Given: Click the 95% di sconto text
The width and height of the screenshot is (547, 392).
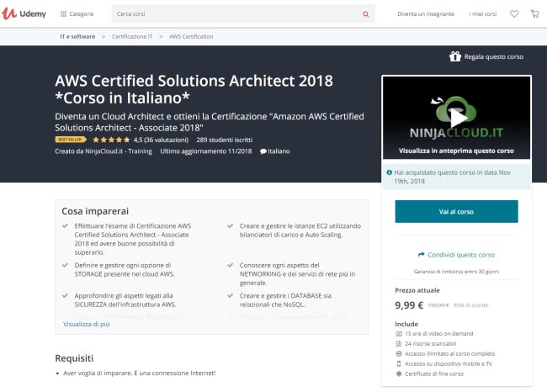Looking at the screenshot, I should [470, 305].
